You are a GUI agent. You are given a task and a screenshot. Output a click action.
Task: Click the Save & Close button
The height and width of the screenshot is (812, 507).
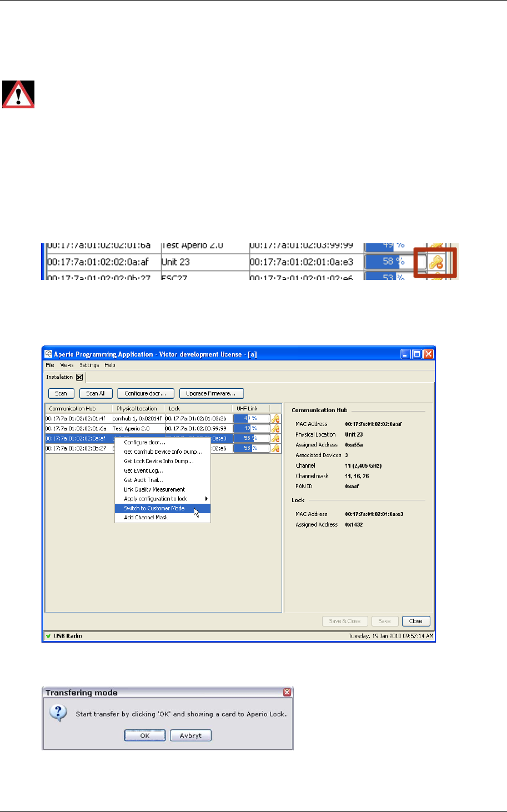coord(344,621)
